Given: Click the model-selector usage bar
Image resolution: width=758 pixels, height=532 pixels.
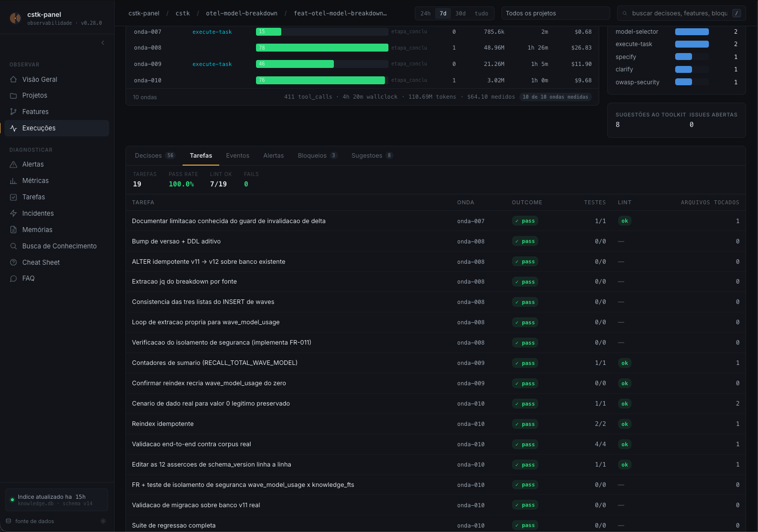Looking at the screenshot, I should (x=692, y=32).
